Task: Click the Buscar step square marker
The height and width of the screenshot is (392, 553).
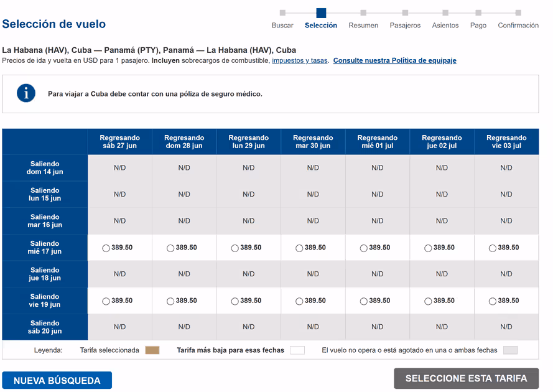Action: click(x=282, y=12)
